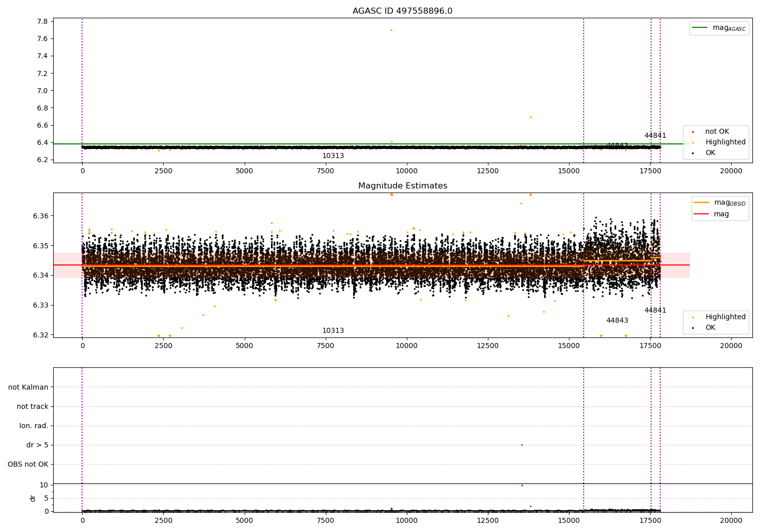Click the orange outlier near 6.7 in top plot
This screenshot has height=532, width=760.
coord(530,118)
